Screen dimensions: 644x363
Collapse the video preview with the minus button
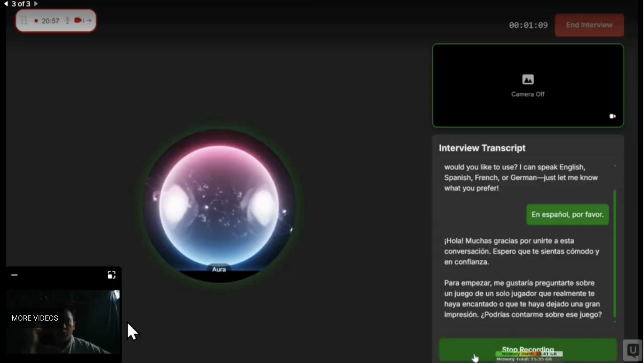pos(14,275)
